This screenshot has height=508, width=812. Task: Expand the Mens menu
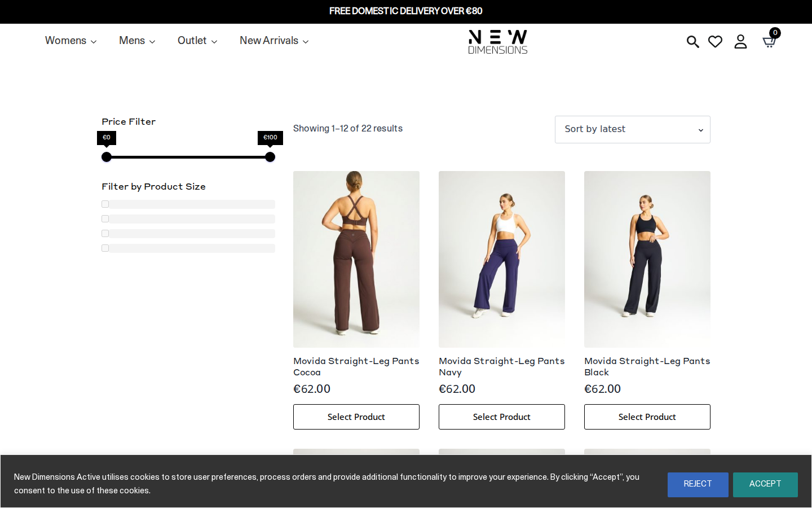click(x=137, y=41)
